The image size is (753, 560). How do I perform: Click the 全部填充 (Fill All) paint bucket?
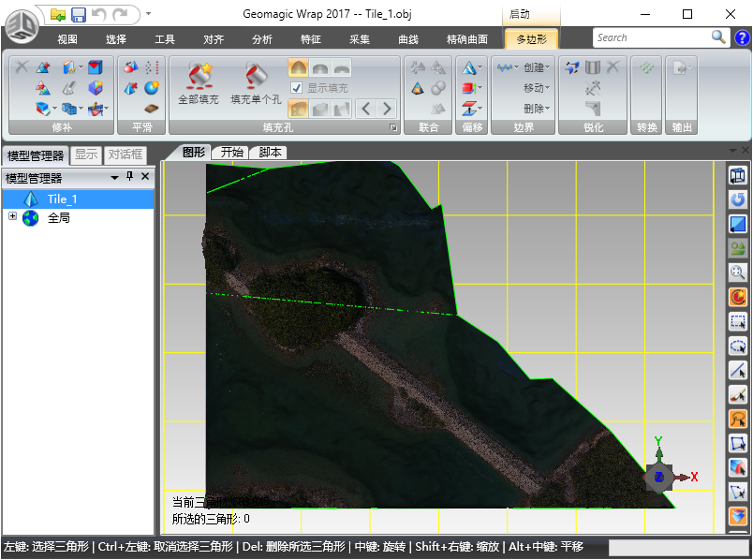[198, 77]
